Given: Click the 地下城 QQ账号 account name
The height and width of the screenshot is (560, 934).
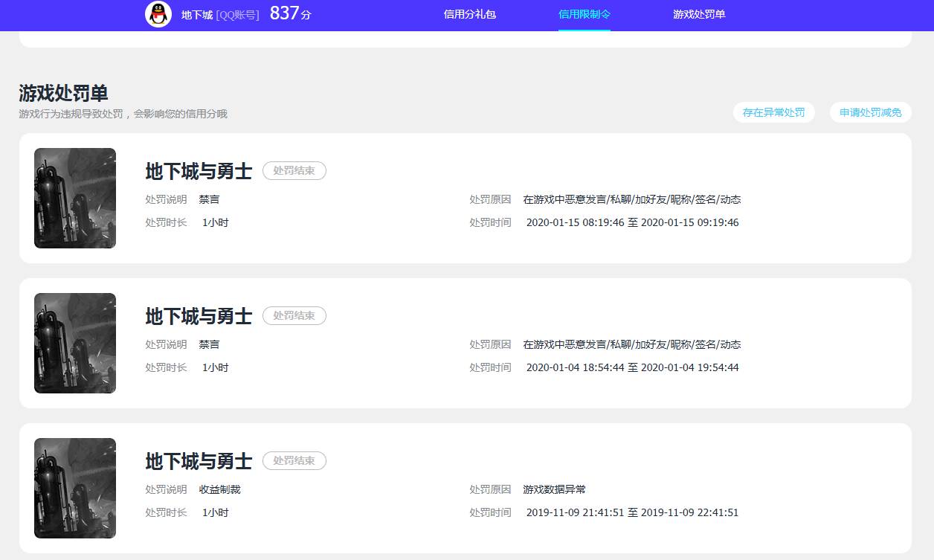Looking at the screenshot, I should click(220, 15).
